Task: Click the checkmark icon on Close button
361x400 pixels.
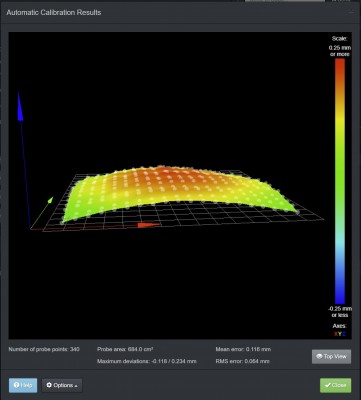Action: pyautogui.click(x=327, y=385)
